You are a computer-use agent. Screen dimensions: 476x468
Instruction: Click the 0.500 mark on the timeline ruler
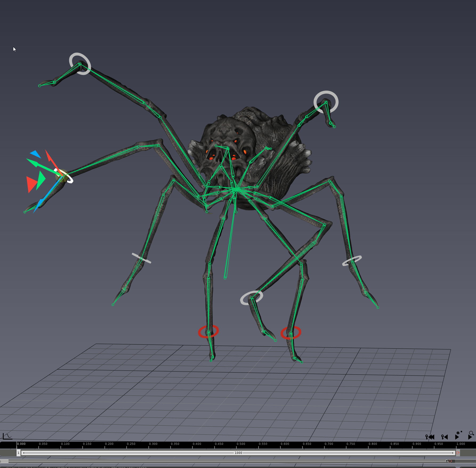click(x=241, y=444)
